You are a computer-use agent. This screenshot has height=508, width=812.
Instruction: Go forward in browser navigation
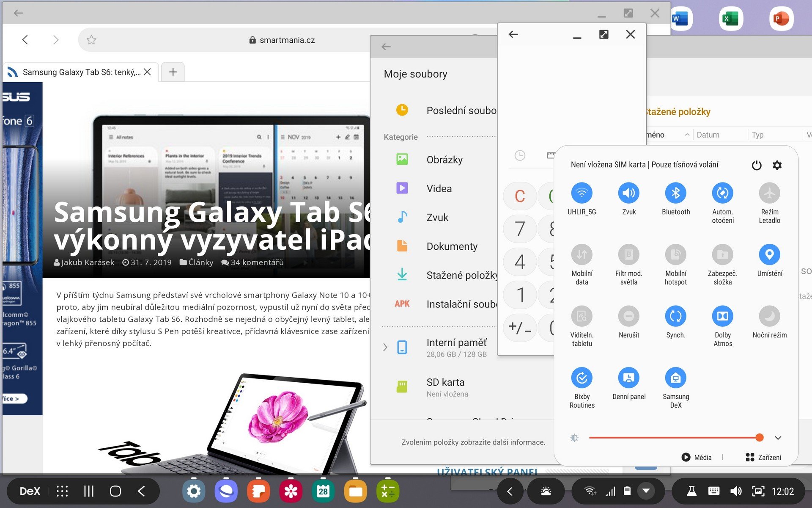(x=56, y=40)
